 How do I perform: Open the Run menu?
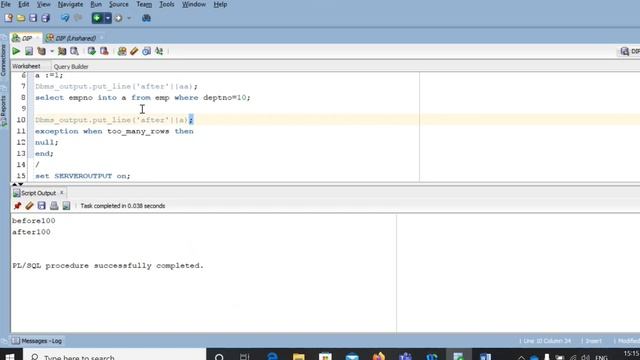tap(96, 4)
